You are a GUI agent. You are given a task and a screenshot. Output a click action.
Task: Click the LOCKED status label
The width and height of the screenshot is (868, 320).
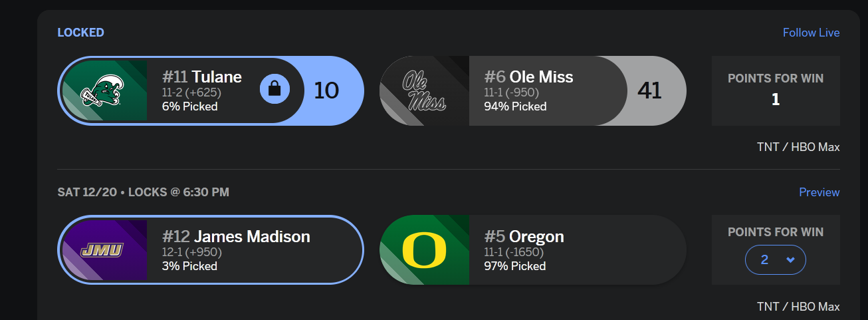[80, 33]
